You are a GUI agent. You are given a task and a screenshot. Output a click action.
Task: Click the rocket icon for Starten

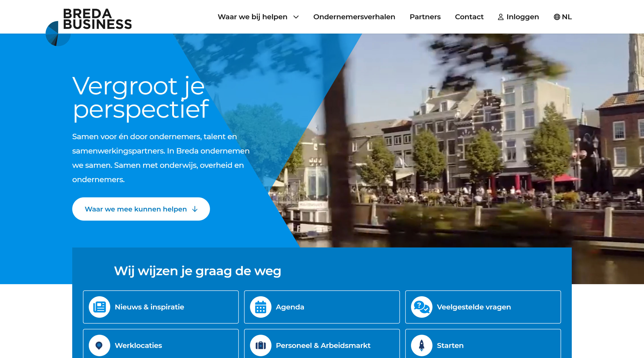[422, 345]
